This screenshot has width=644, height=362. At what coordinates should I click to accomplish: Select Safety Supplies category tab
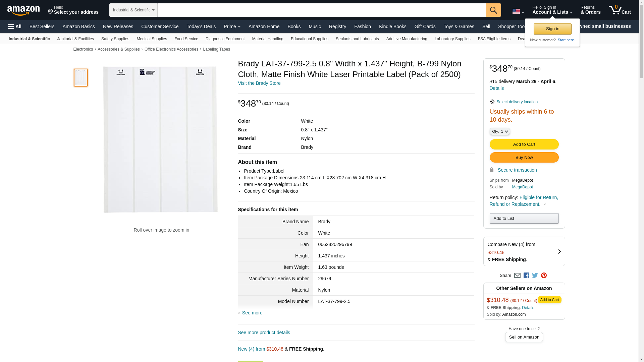[x=115, y=39]
